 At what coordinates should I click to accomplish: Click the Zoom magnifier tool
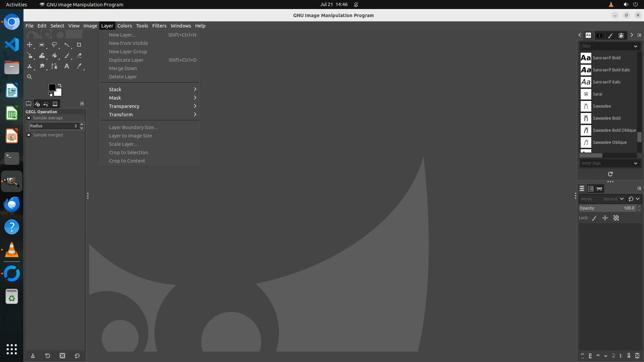click(30, 77)
